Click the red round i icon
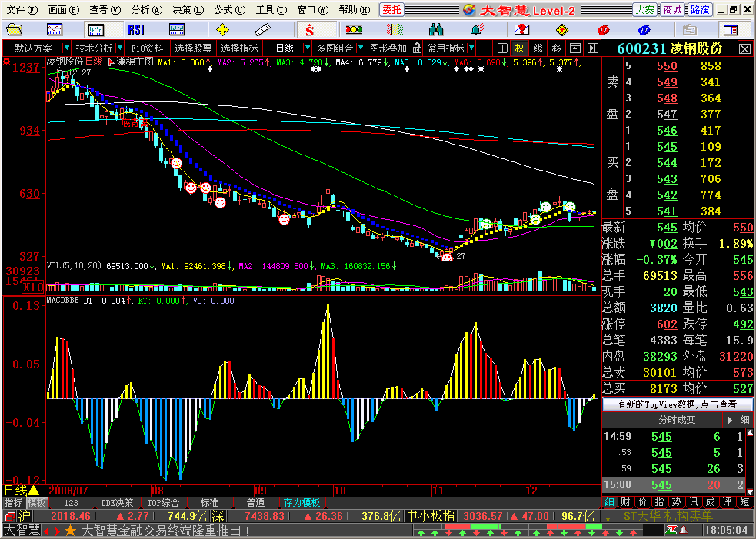Viewport: 756px width, 539px height. pos(603,31)
